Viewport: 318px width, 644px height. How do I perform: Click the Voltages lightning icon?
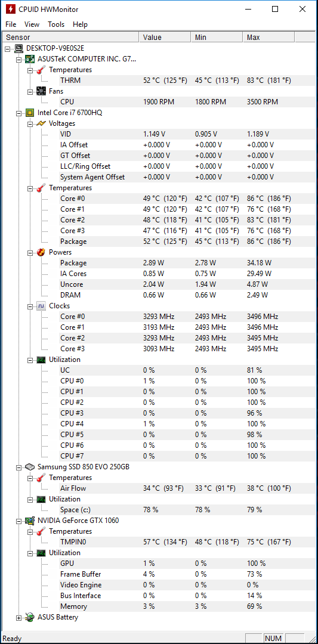pos(41,123)
